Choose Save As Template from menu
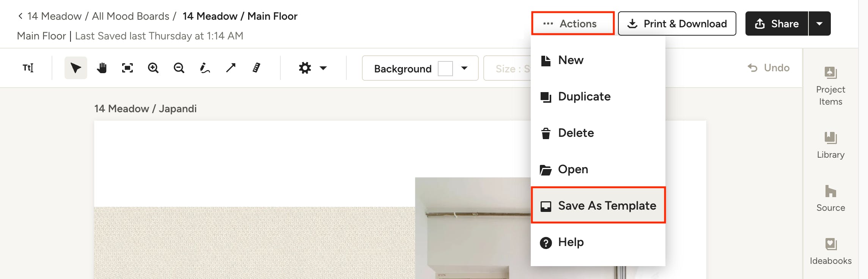868x279 pixels. [598, 205]
